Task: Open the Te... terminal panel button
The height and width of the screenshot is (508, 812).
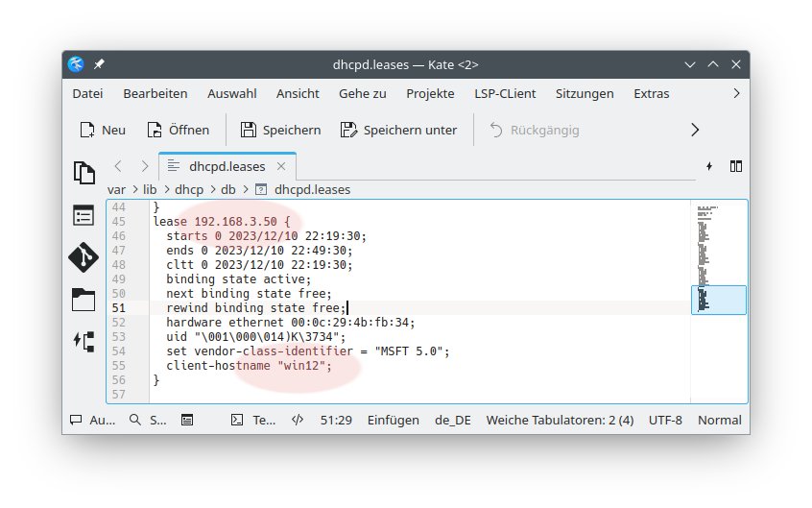Action: [253, 420]
